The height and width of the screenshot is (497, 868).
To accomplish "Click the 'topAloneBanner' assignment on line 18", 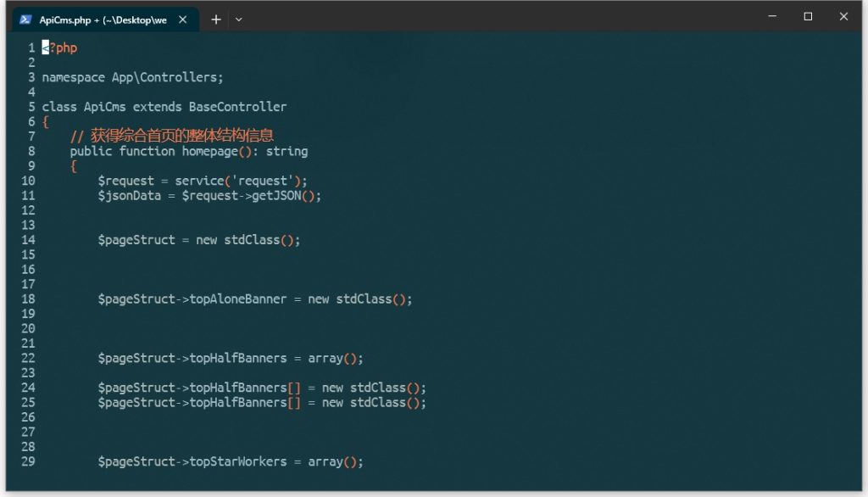I will [255, 299].
